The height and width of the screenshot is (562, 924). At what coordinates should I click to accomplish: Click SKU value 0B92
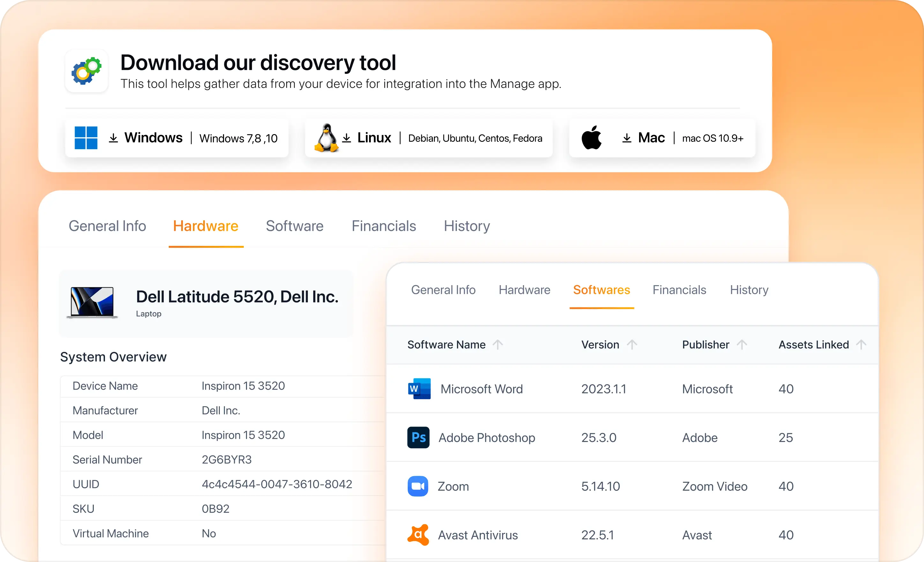tap(215, 509)
